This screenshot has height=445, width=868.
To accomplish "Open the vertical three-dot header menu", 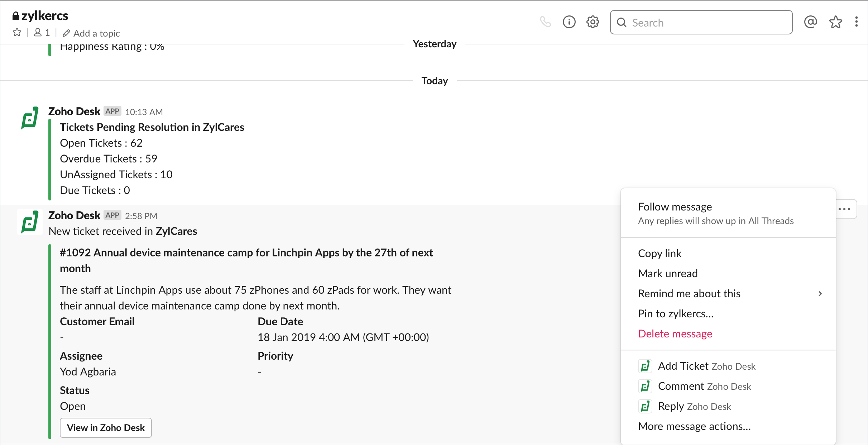I will pyautogui.click(x=856, y=22).
